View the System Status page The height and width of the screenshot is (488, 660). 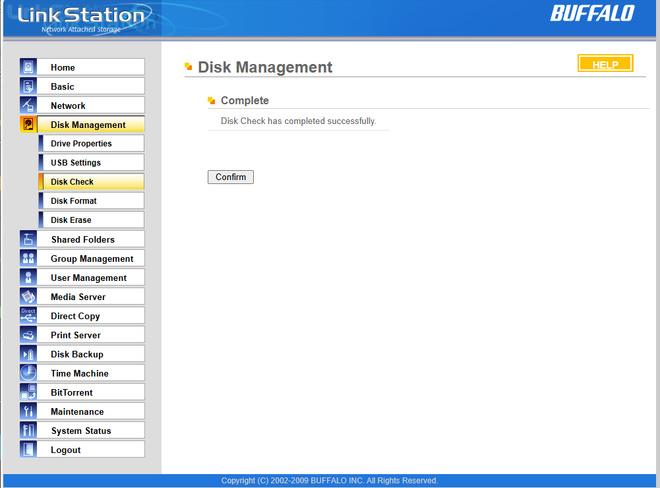coord(91,430)
